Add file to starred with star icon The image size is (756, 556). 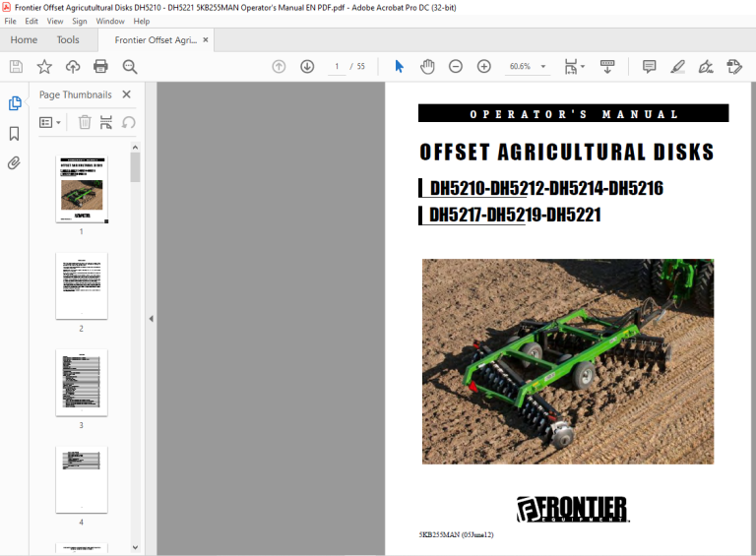coord(44,67)
